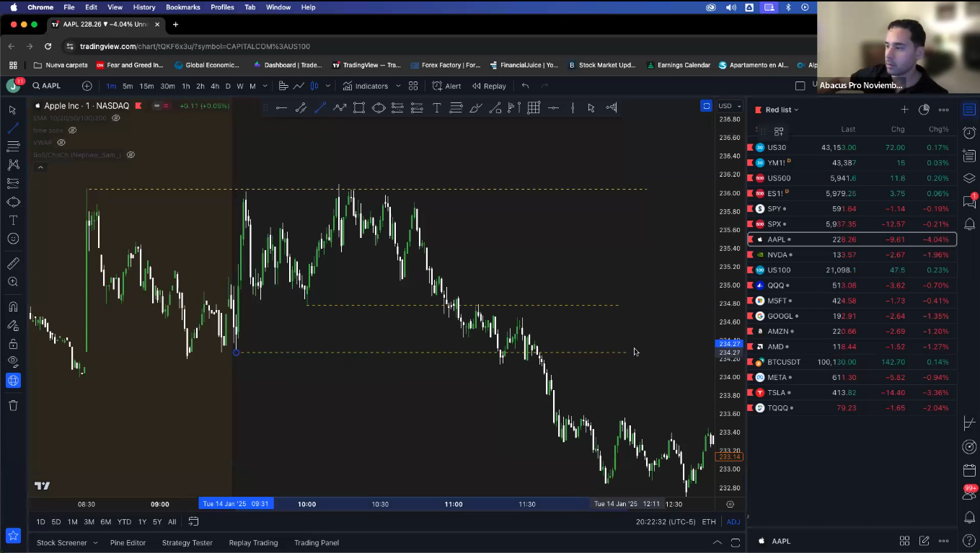Select NVDA row in watchlist
980x553 pixels.
point(852,255)
